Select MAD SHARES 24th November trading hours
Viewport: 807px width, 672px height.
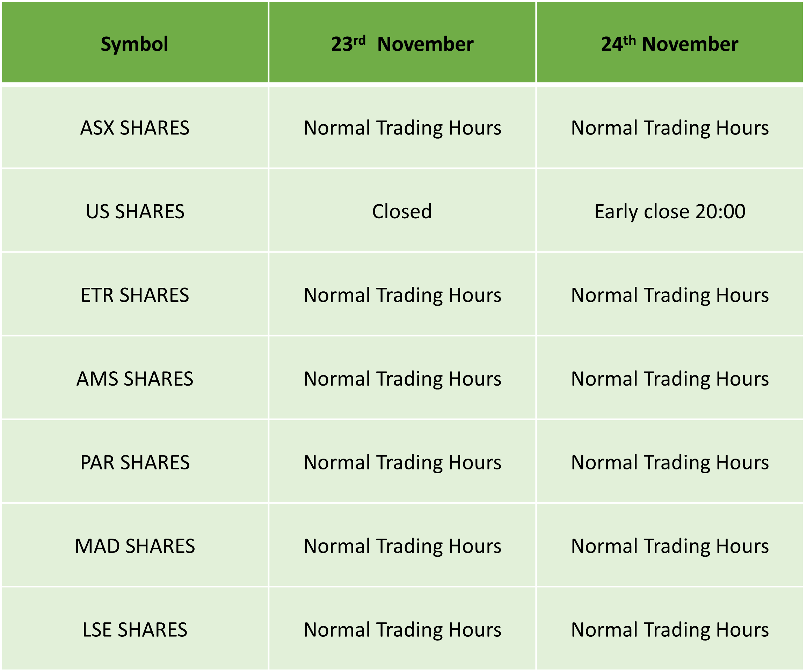coord(670,546)
